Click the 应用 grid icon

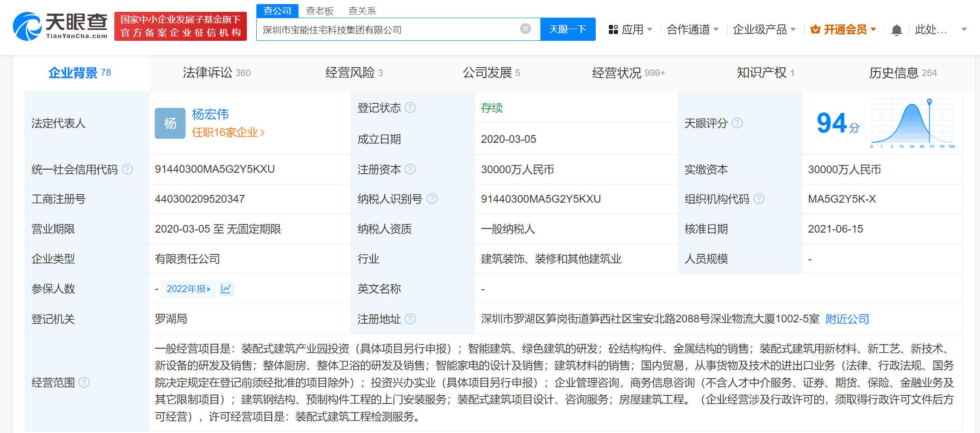(x=613, y=29)
